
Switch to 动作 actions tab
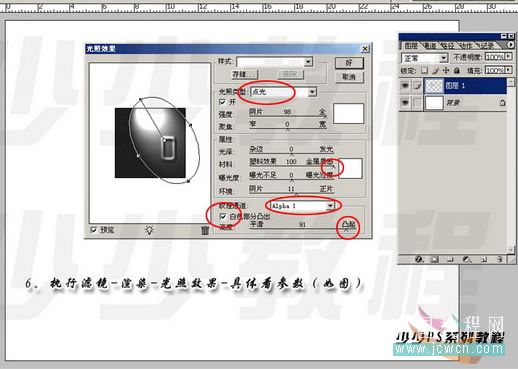pyautogui.click(x=466, y=45)
